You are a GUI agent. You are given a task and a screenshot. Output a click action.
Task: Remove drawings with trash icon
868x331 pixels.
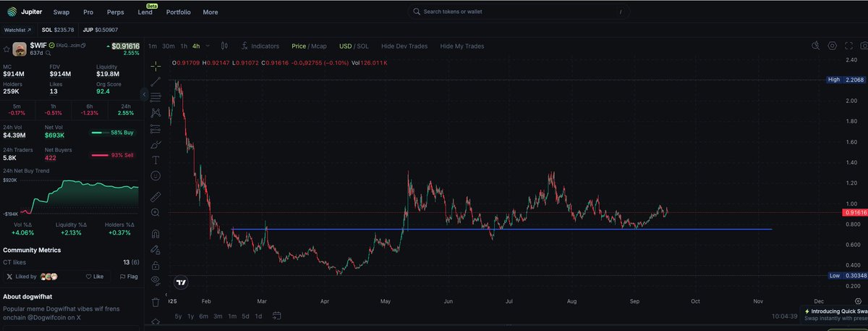point(156,302)
